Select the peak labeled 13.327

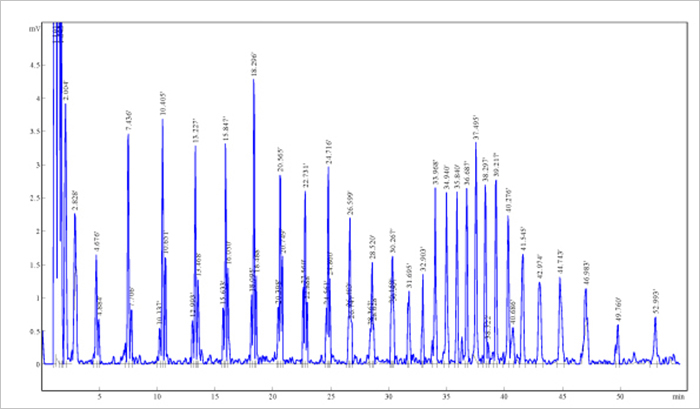(x=195, y=131)
